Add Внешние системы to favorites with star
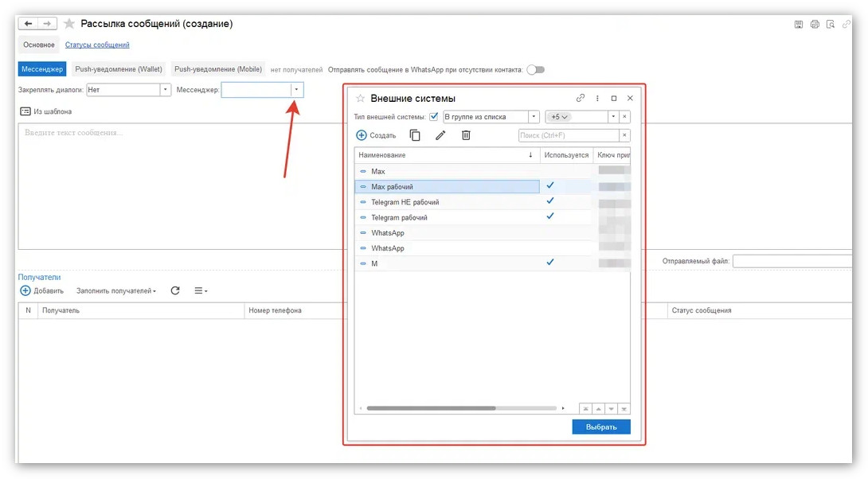The image size is (868, 479). [360, 98]
